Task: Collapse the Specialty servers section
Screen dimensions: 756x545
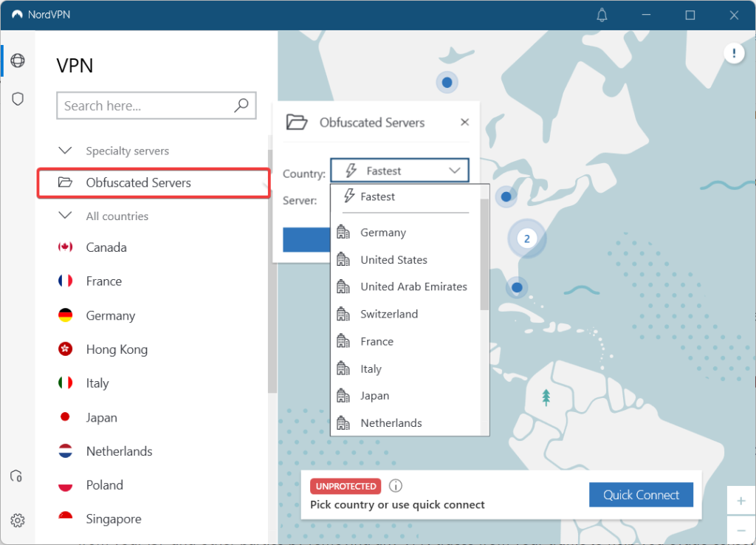Action: click(x=66, y=151)
